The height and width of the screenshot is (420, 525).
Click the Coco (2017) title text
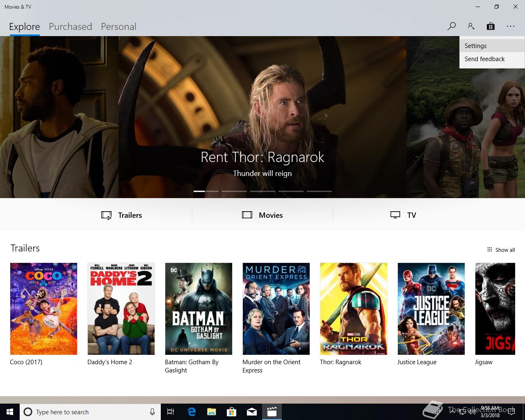point(26,362)
